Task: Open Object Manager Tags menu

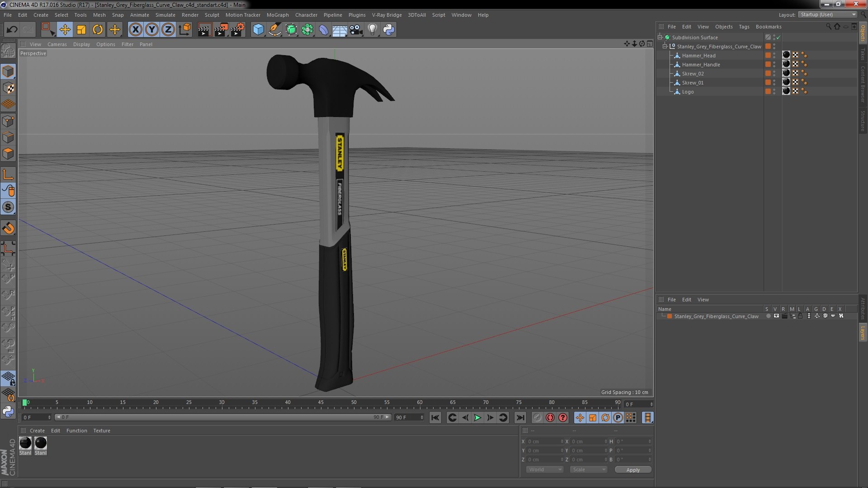Action: click(x=744, y=27)
